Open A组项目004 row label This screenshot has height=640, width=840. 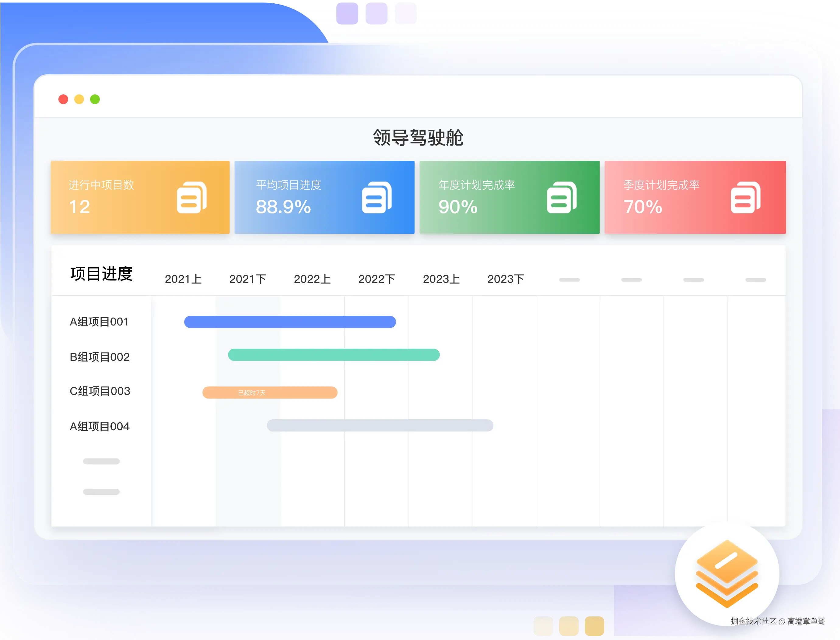100,426
